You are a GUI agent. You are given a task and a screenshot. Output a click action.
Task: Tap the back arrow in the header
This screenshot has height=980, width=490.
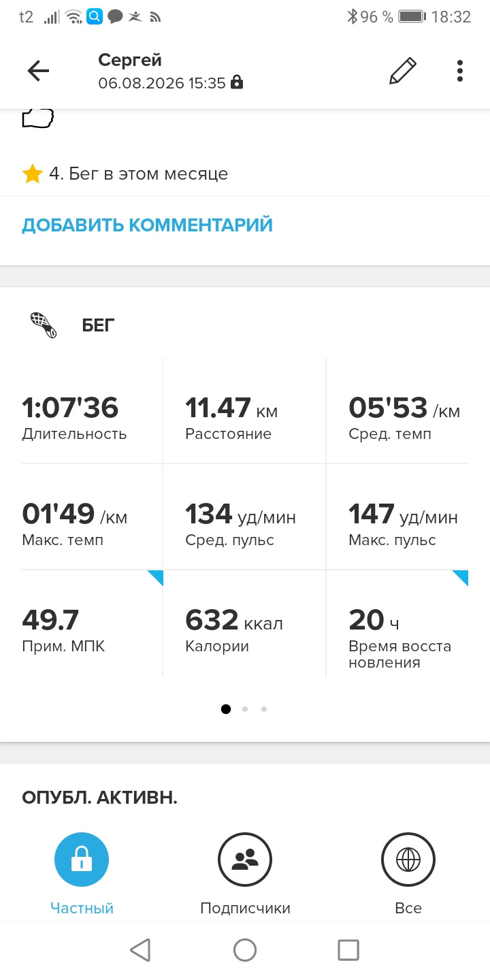pyautogui.click(x=38, y=71)
